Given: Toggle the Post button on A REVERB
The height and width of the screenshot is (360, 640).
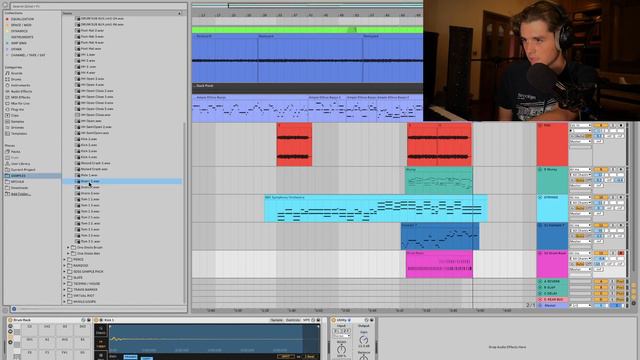Looking at the screenshot, I should pos(620,282).
